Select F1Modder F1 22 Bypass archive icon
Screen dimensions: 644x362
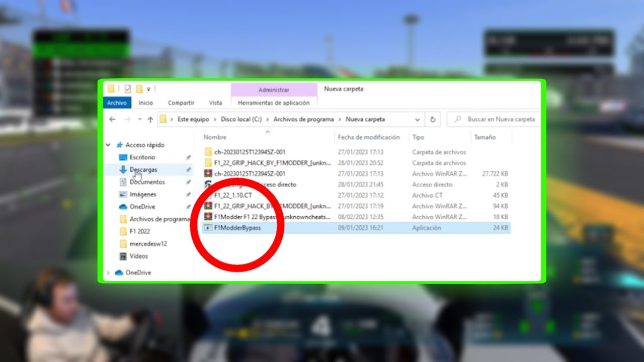208,217
